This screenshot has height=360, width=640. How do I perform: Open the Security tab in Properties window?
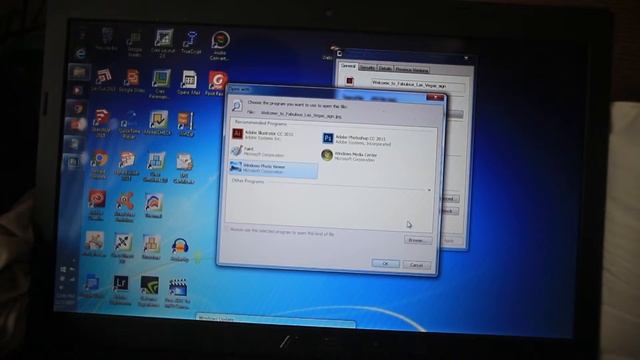click(367, 68)
